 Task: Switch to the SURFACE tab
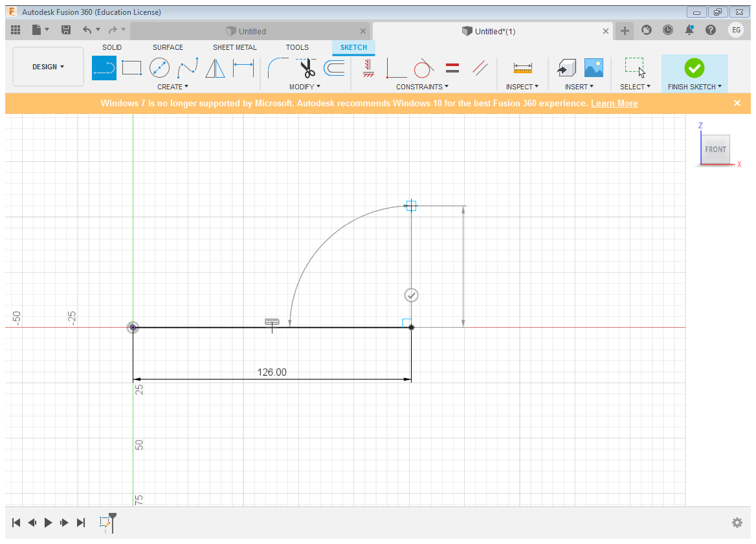168,47
